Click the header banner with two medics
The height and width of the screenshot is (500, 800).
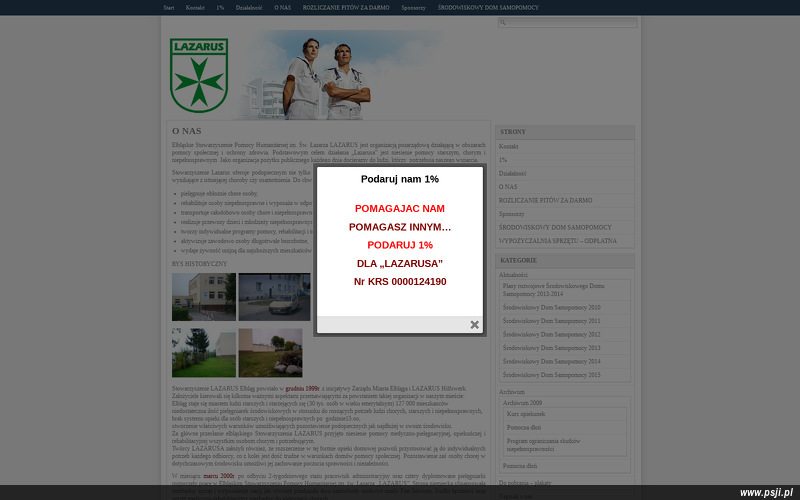pos(339,75)
